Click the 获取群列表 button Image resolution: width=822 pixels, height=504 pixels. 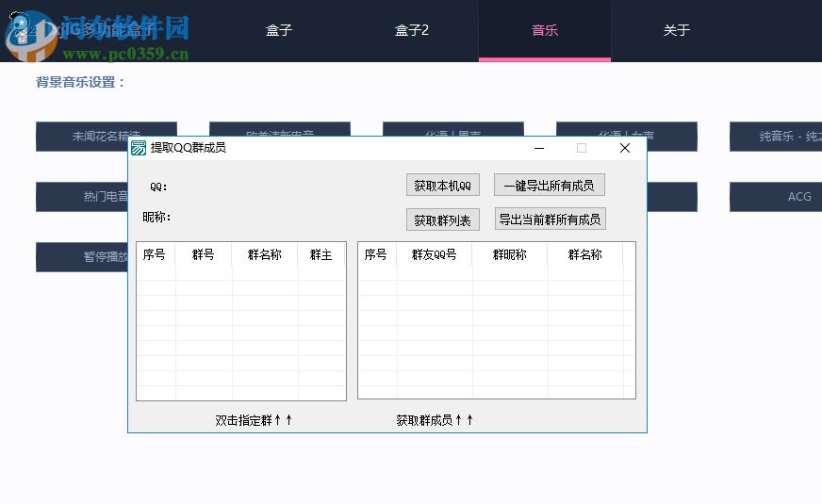pos(443,220)
